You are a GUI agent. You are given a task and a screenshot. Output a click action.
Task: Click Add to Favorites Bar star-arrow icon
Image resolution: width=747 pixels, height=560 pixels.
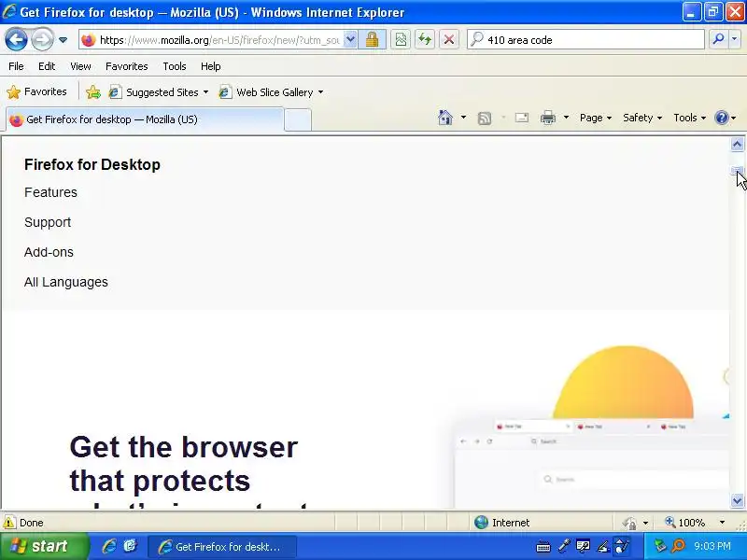(x=93, y=91)
